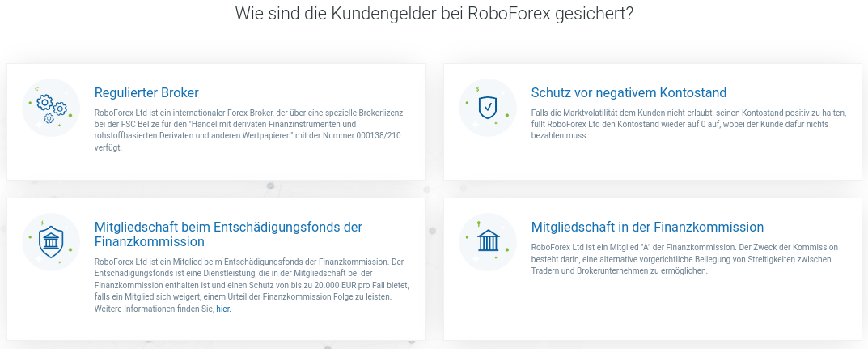Click the paragraph starting 'Falls die Marktvolatilität dem Kunden'
Image resolution: width=868 pixels, height=349 pixels.
688,124
